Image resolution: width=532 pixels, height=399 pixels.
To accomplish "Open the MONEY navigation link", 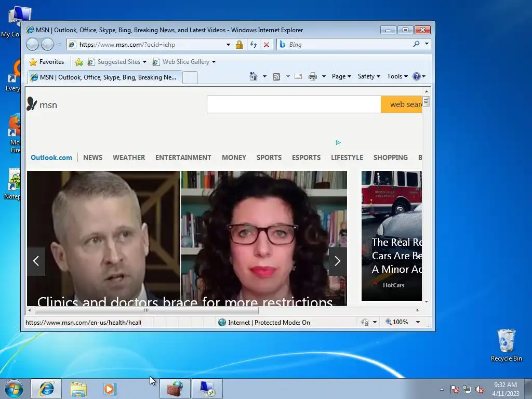I will pyautogui.click(x=234, y=157).
